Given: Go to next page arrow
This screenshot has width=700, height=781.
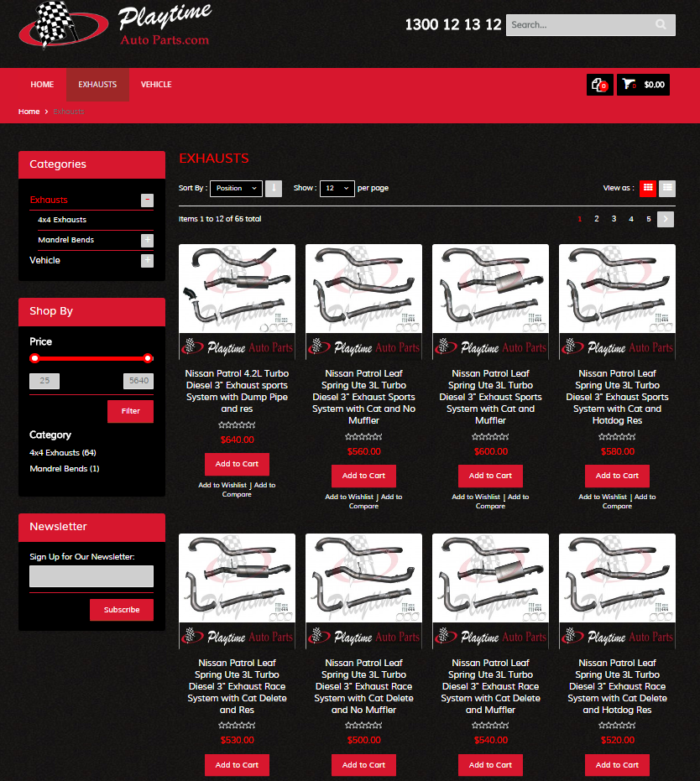Looking at the screenshot, I should pyautogui.click(x=666, y=219).
